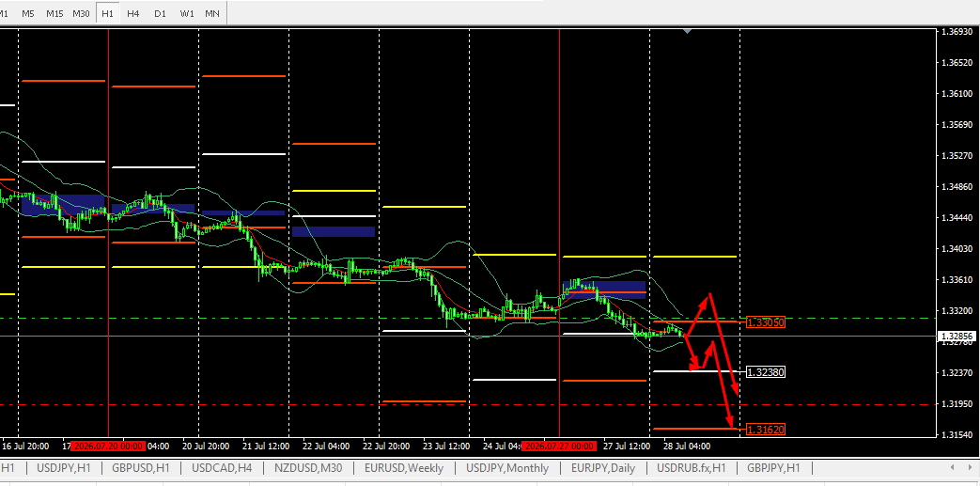Click the 1.31950 price scale value
Image resolution: width=980 pixels, height=486 pixels.
click(957, 404)
